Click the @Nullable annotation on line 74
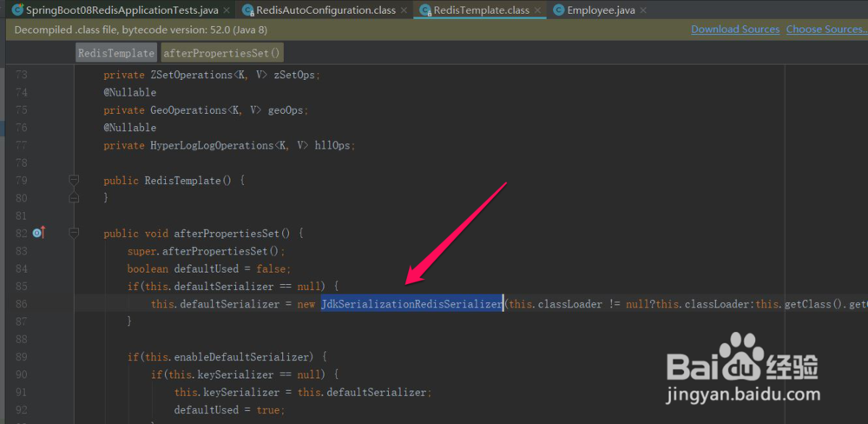Viewport: 868px width, 424px height. [129, 93]
